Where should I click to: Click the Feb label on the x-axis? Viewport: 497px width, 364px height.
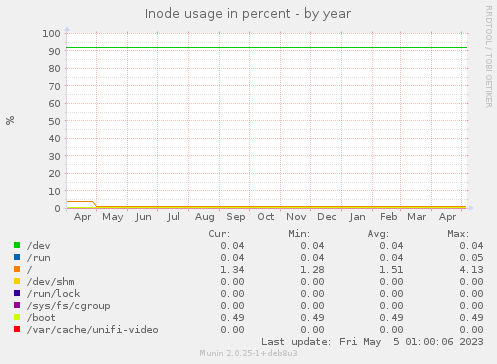(x=389, y=217)
